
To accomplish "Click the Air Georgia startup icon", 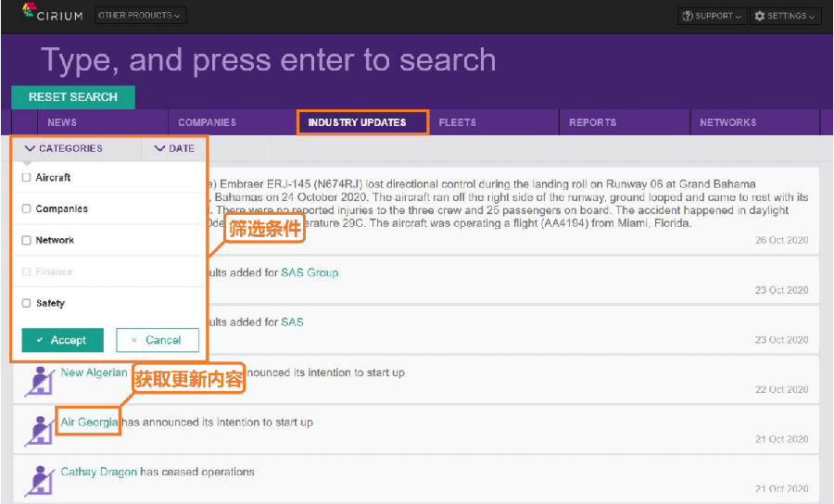I will point(38,430).
